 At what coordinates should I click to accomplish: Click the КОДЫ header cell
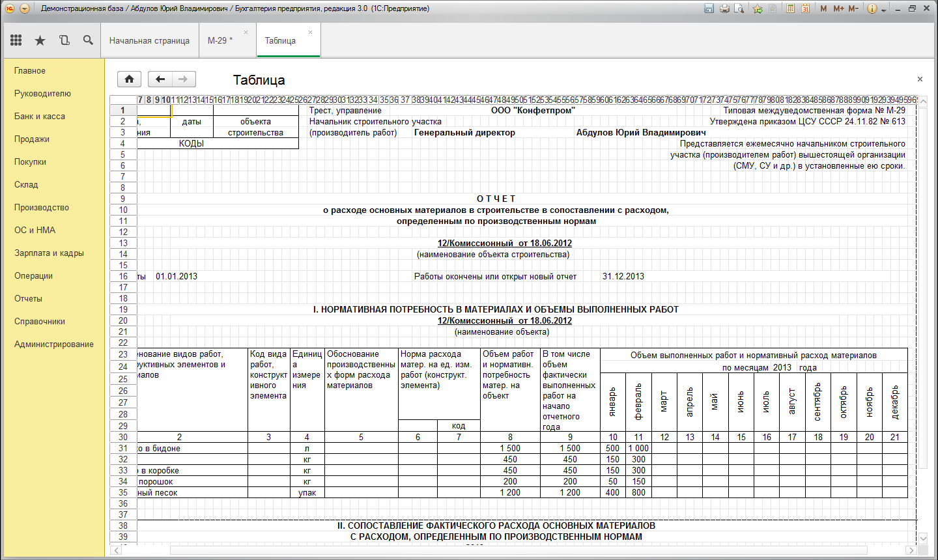pos(192,143)
